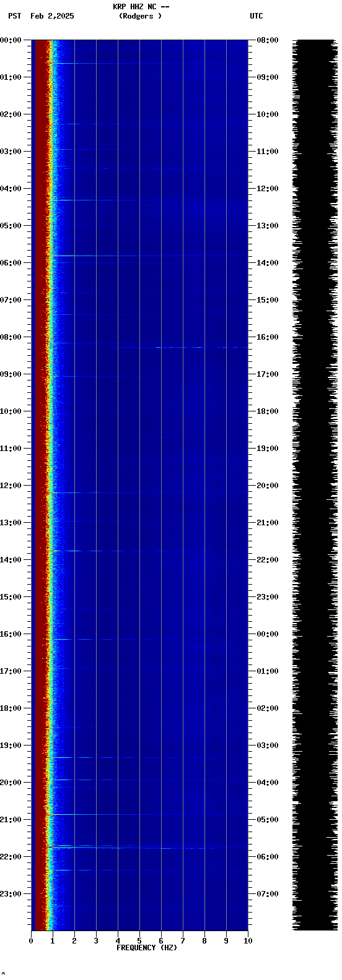342x980 pixels.
Task: Click the 11:00 label on the PST axis
Action: (x=11, y=449)
